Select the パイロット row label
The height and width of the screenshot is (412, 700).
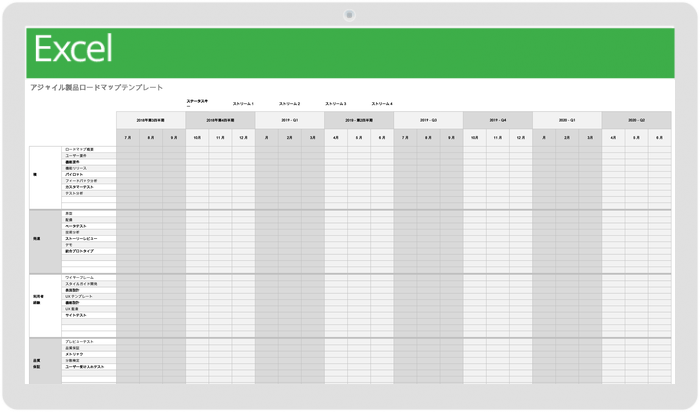[x=74, y=175]
